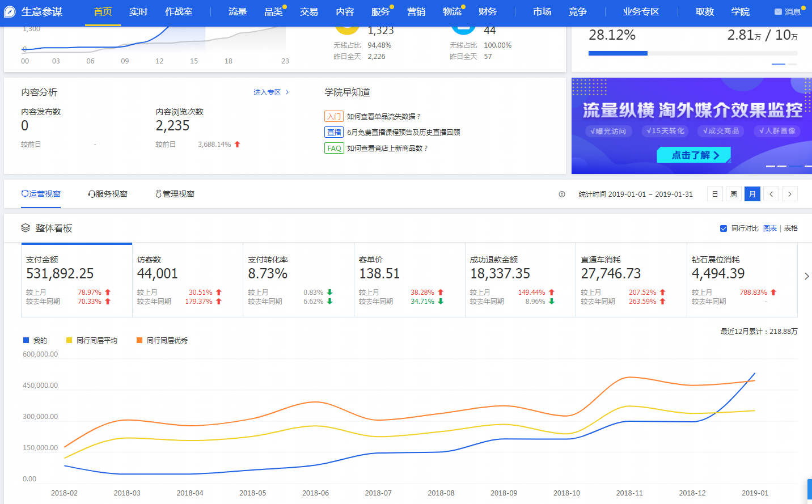Go to previous month with left arrow

pyautogui.click(x=771, y=194)
